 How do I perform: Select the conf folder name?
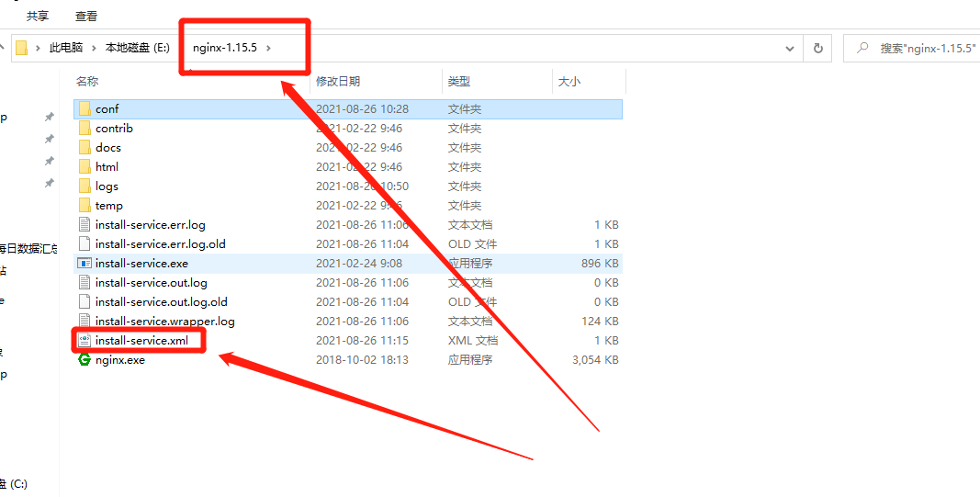(107, 108)
